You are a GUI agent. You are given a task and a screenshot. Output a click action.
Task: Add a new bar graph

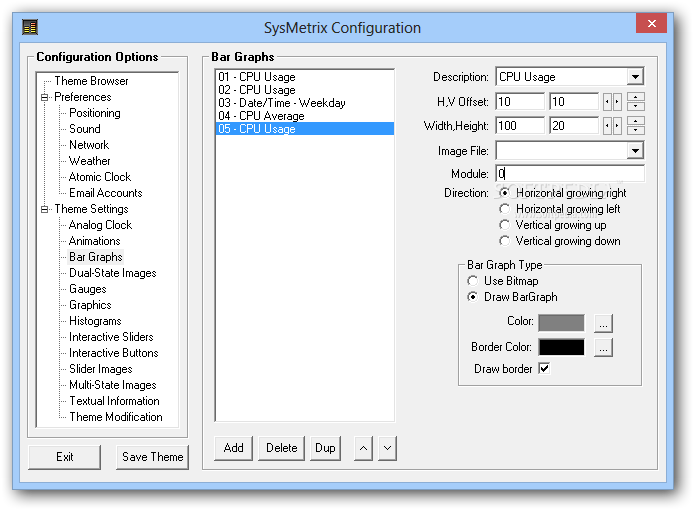coord(233,448)
